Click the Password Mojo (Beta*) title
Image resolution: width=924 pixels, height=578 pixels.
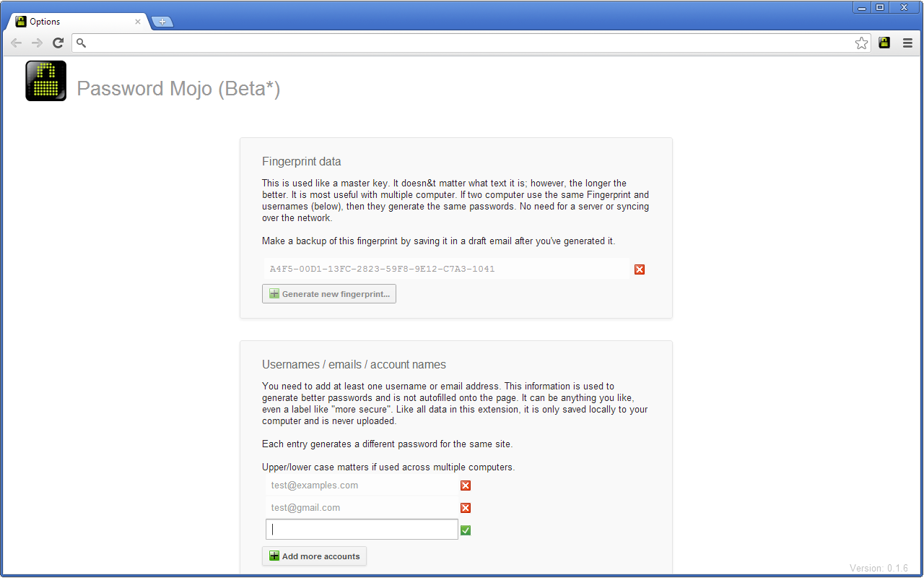point(178,88)
